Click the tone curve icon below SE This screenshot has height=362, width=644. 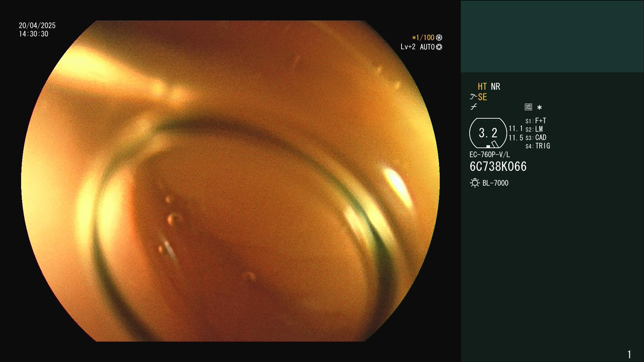tap(474, 107)
